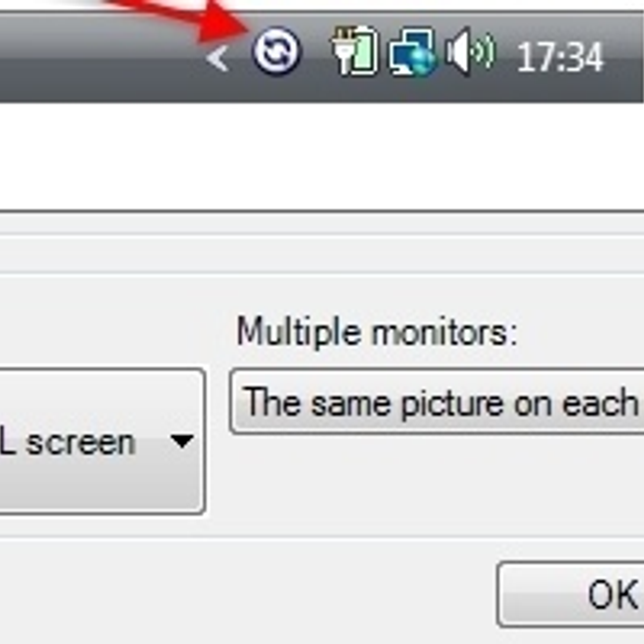The width and height of the screenshot is (644, 644).
Task: Click the black arrow beside 'L screen'
Action: point(182,441)
